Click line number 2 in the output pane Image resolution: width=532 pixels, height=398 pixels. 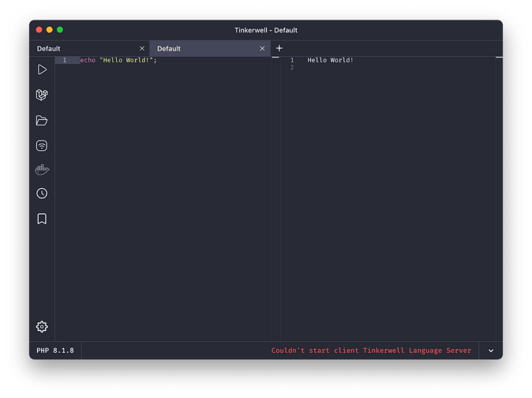click(x=292, y=68)
